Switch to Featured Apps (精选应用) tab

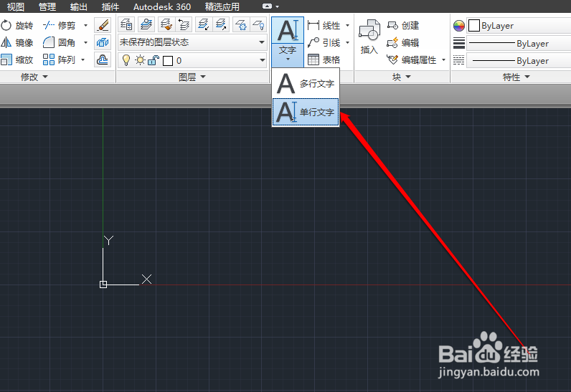click(222, 6)
